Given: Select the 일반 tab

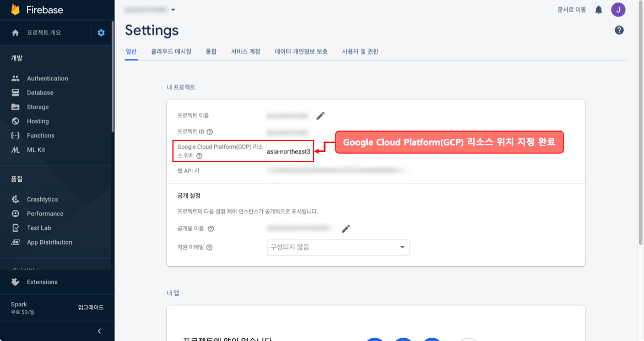Looking at the screenshot, I should click(x=131, y=51).
